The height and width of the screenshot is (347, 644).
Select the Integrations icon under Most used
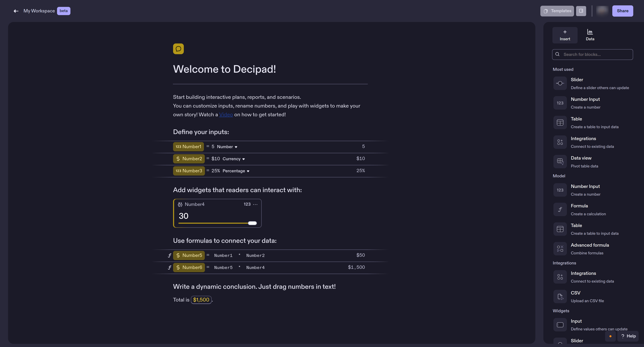pos(560,142)
